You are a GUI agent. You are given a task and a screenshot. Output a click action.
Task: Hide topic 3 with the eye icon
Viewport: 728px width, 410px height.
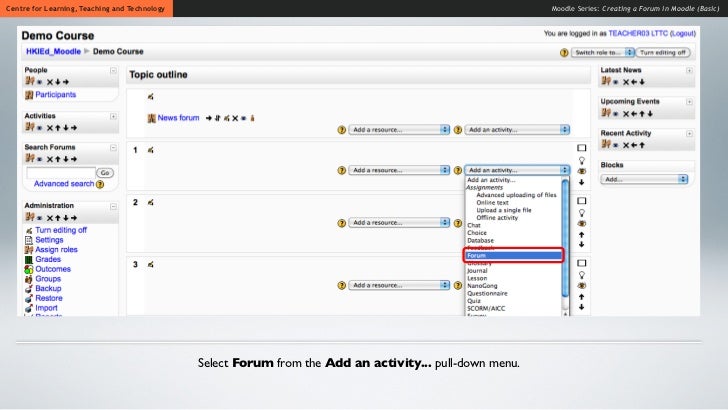click(582, 286)
